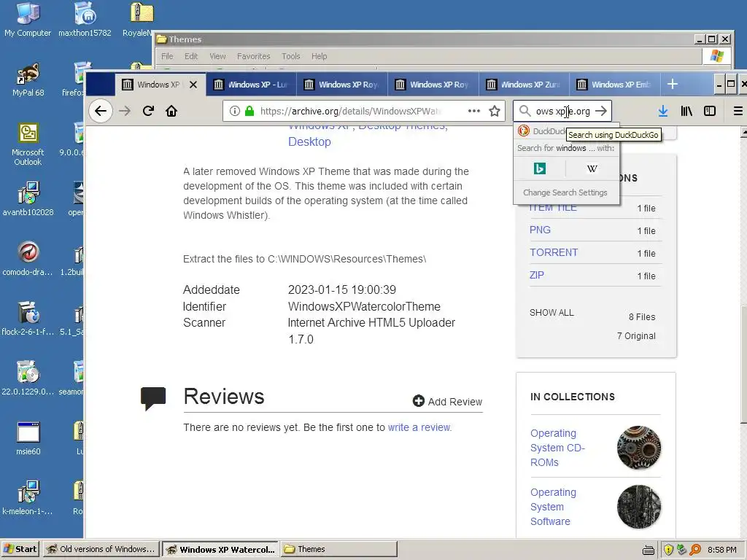Click Operating System CD-ROMs gear thumbnail

(x=639, y=448)
